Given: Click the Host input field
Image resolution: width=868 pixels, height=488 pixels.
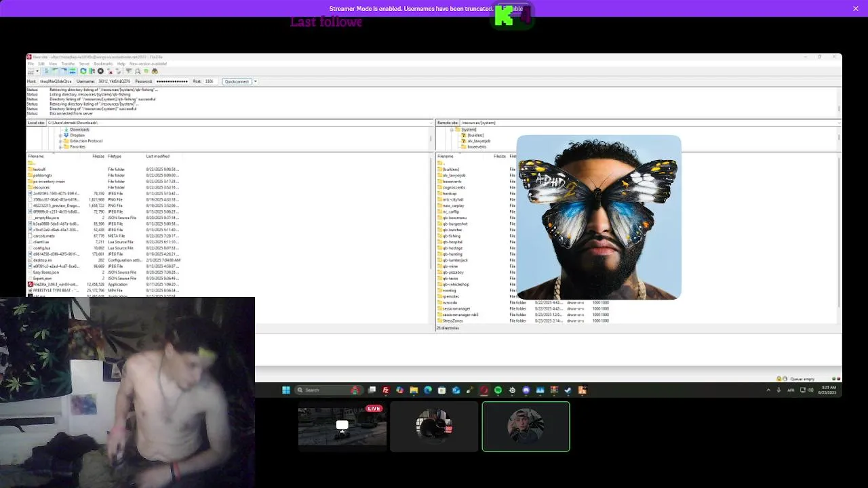Looking at the screenshot, I should [x=56, y=81].
